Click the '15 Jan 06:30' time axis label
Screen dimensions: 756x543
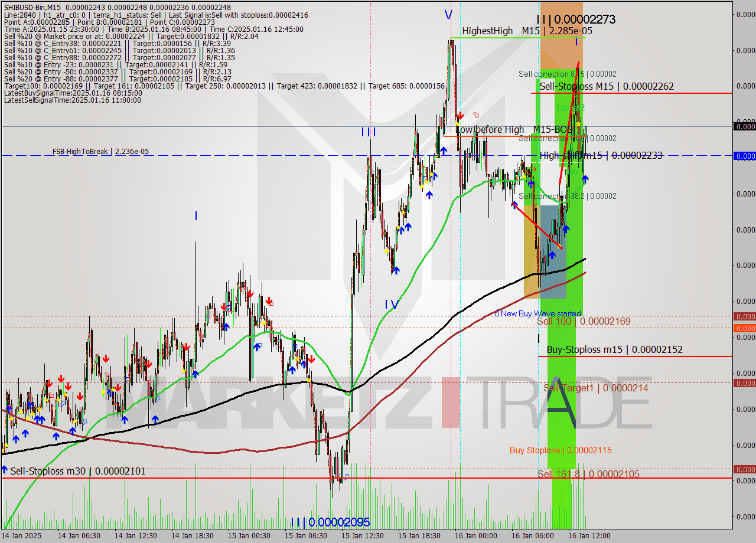pos(305,536)
